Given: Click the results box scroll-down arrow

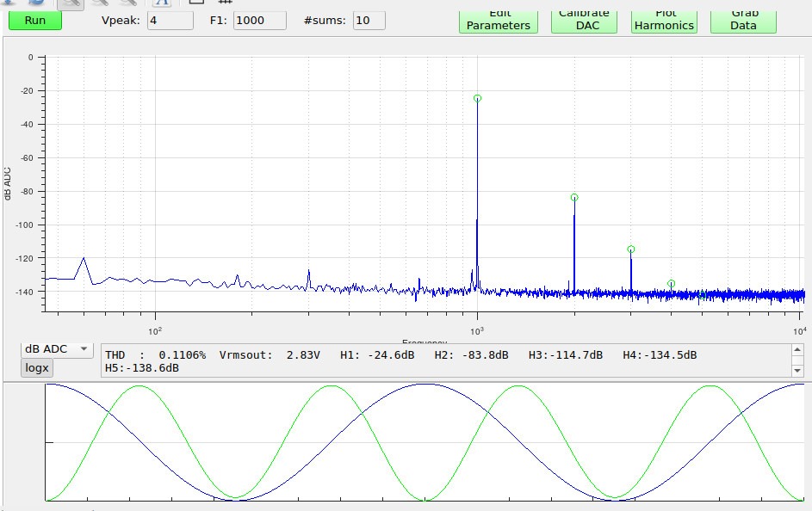Looking at the screenshot, I should pyautogui.click(x=797, y=371).
